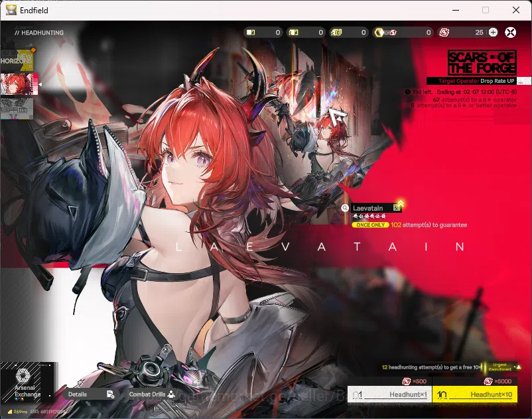
Task: Click the third 10-pull permit counter icon
Action: point(336,32)
